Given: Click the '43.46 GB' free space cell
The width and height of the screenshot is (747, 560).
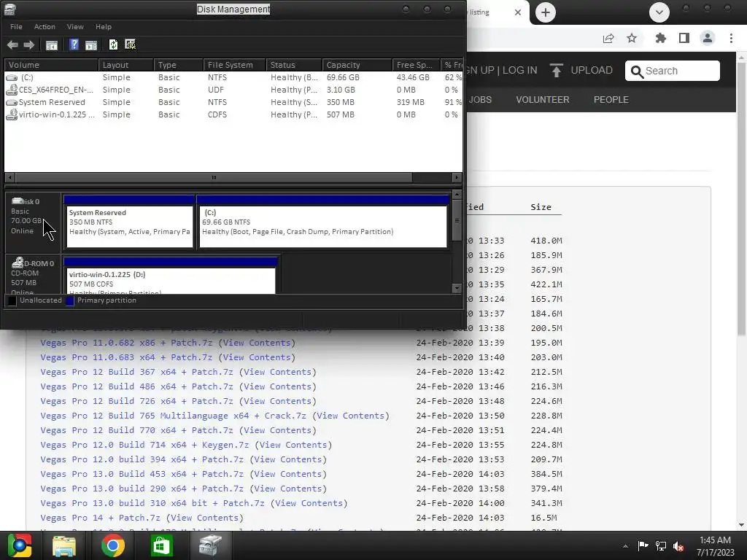Looking at the screenshot, I should click(413, 77).
